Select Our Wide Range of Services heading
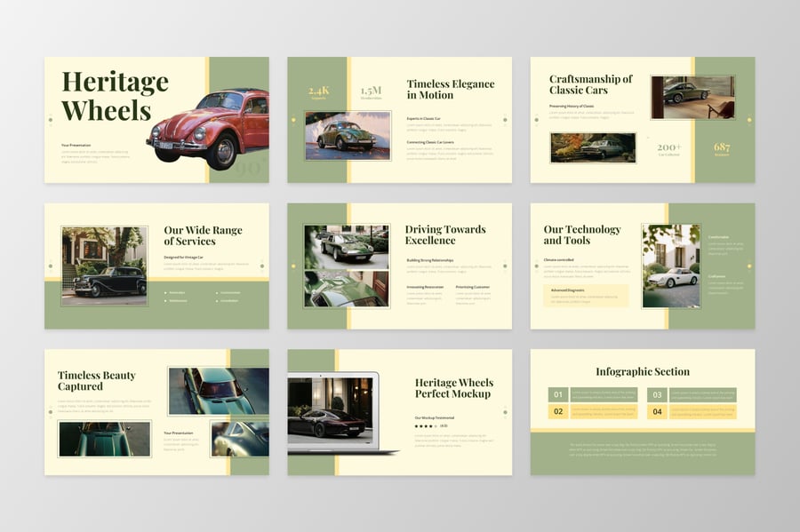The width and height of the screenshot is (800, 532). 203,235
